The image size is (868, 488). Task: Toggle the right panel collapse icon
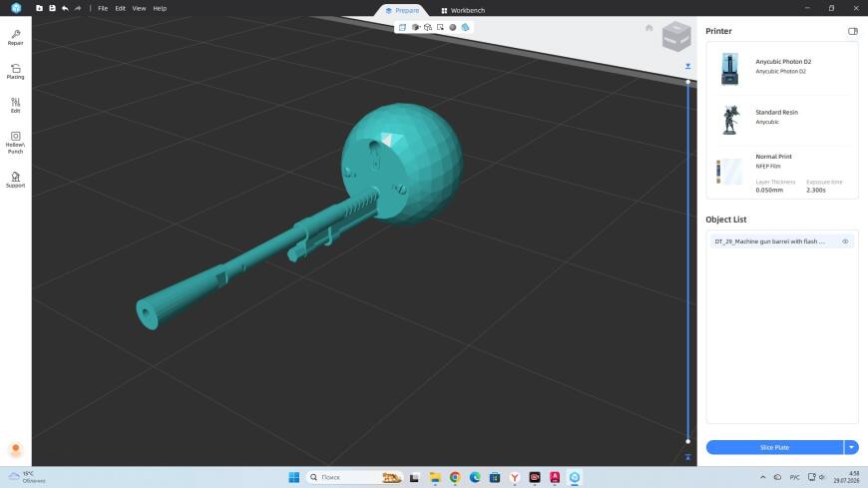pos(852,31)
